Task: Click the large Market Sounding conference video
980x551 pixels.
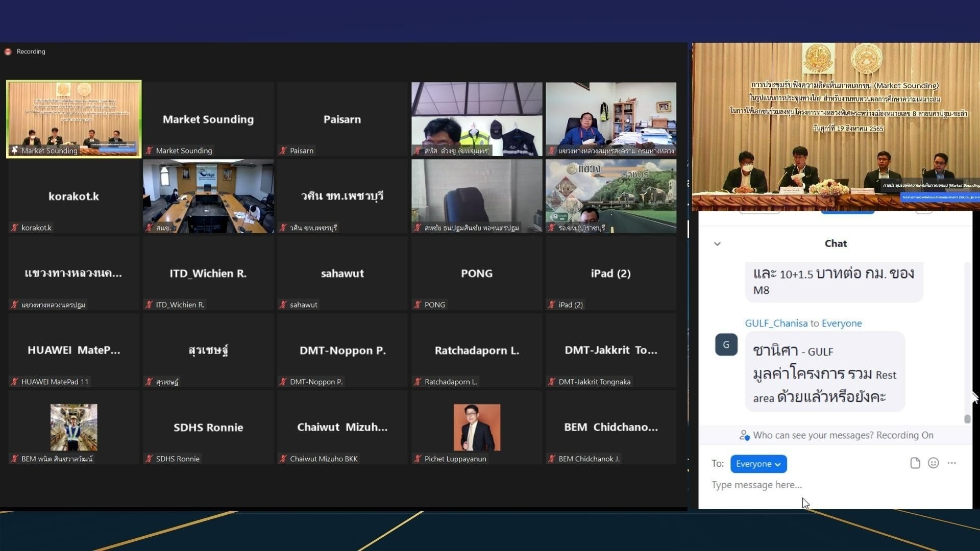Action: [836, 127]
